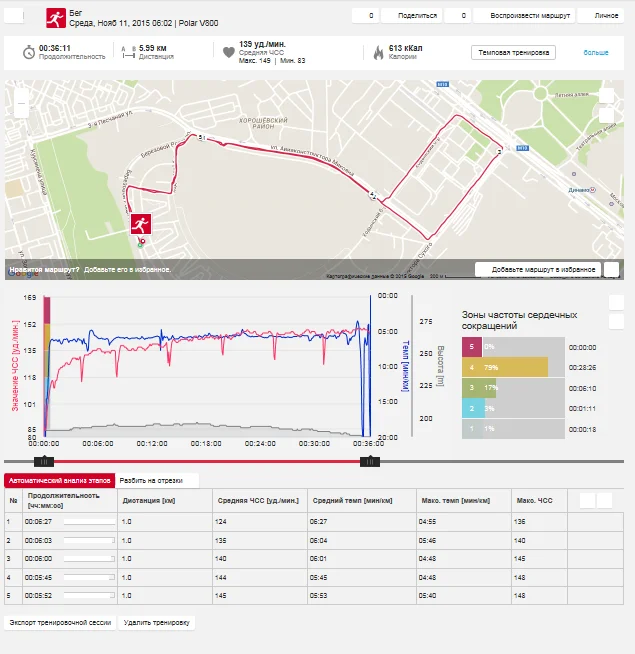The height and width of the screenshot is (654, 635).
Task: Select Автоматический анализ этапов tab
Action: tap(60, 480)
